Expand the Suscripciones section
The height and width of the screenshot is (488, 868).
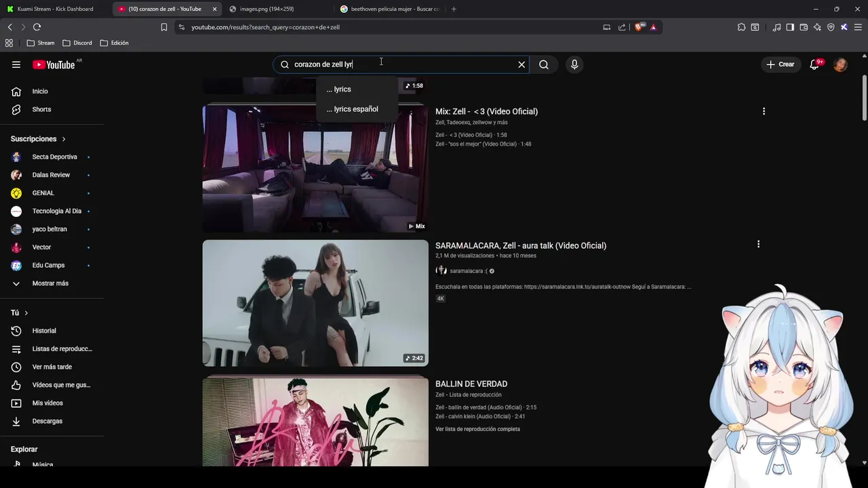[x=38, y=139]
